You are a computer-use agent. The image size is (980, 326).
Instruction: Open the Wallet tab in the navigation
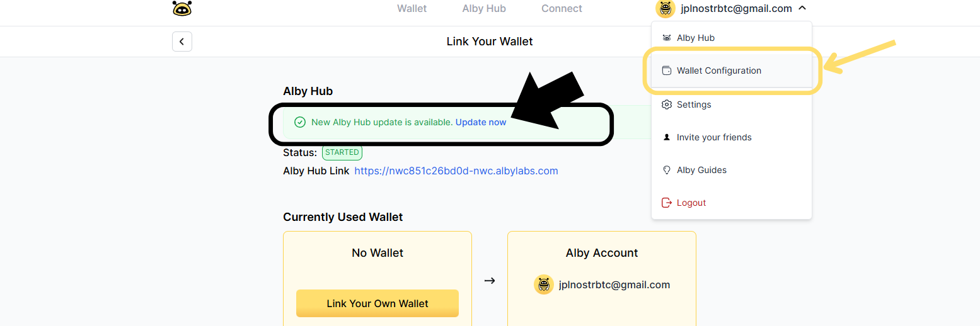click(412, 9)
